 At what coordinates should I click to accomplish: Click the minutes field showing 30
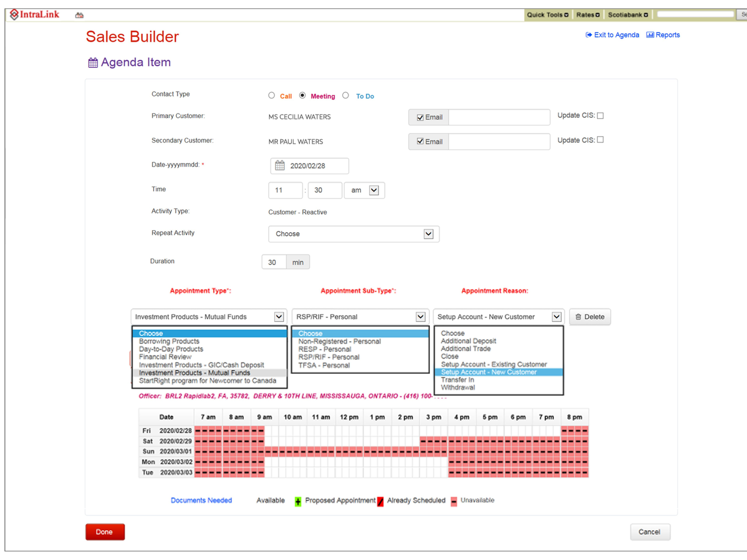point(325,190)
